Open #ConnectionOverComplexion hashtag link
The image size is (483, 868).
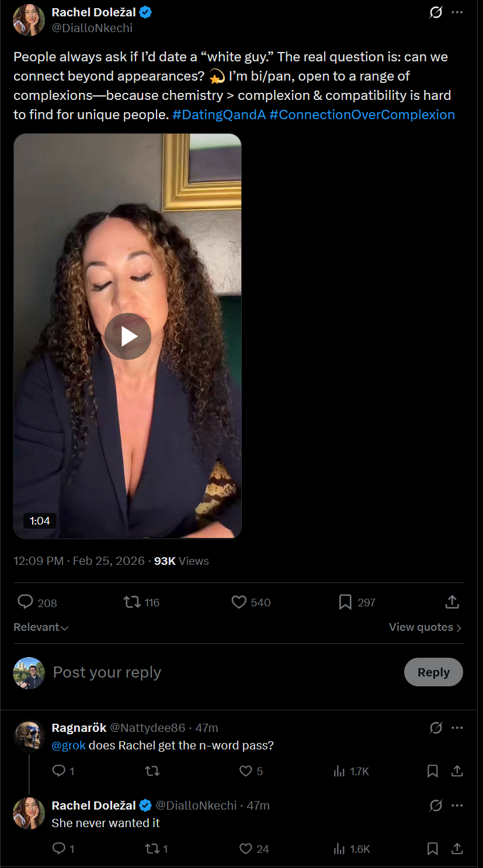pyautogui.click(x=362, y=114)
